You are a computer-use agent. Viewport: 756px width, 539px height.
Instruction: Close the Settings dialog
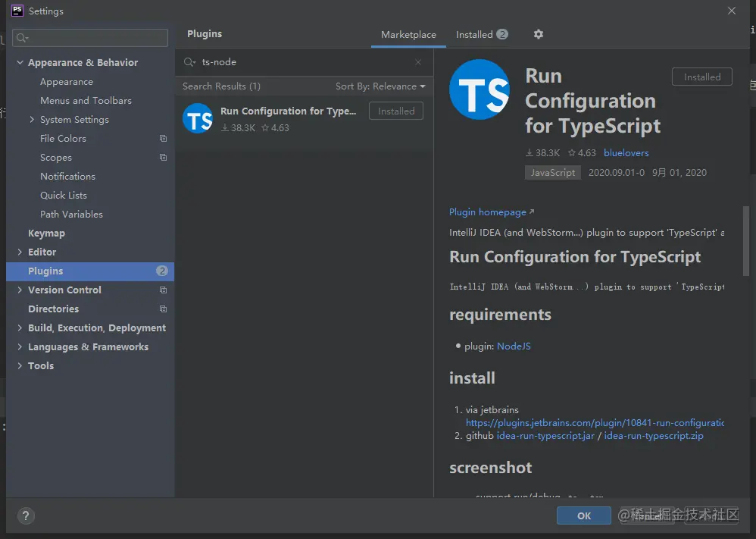(732, 11)
